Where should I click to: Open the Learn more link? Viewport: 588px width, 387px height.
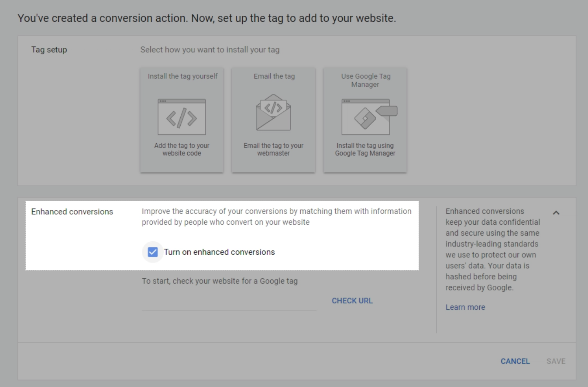(x=465, y=307)
